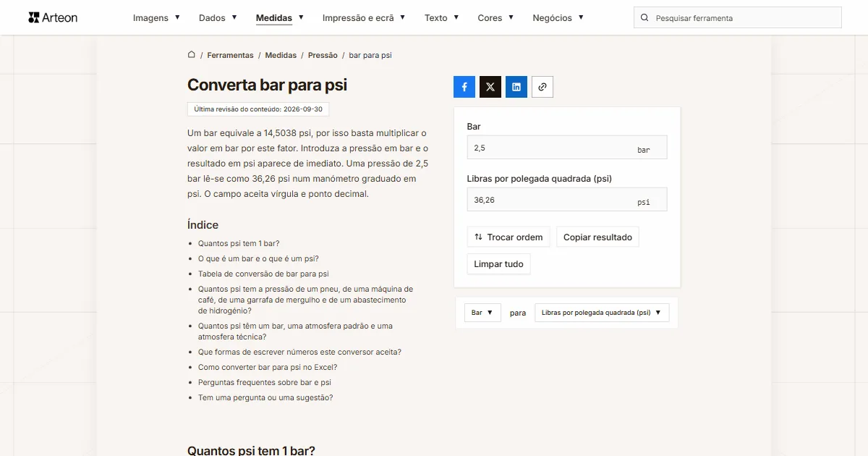Jump to 'Que formas de escrever números' link
Image resolution: width=868 pixels, height=456 pixels.
[299, 352]
